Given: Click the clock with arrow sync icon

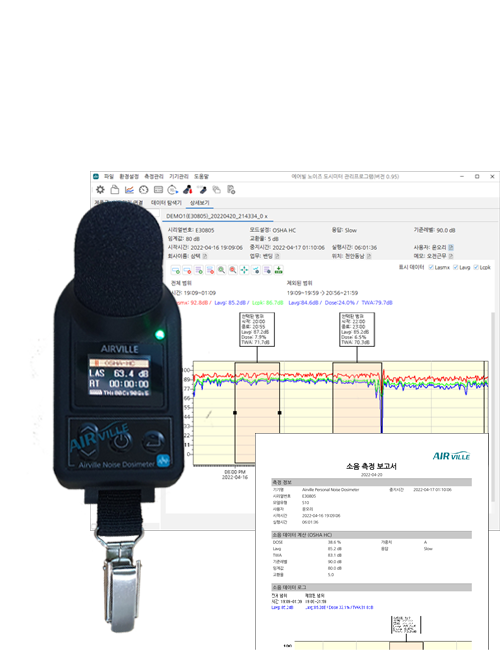Looking at the screenshot, I should [x=172, y=189].
